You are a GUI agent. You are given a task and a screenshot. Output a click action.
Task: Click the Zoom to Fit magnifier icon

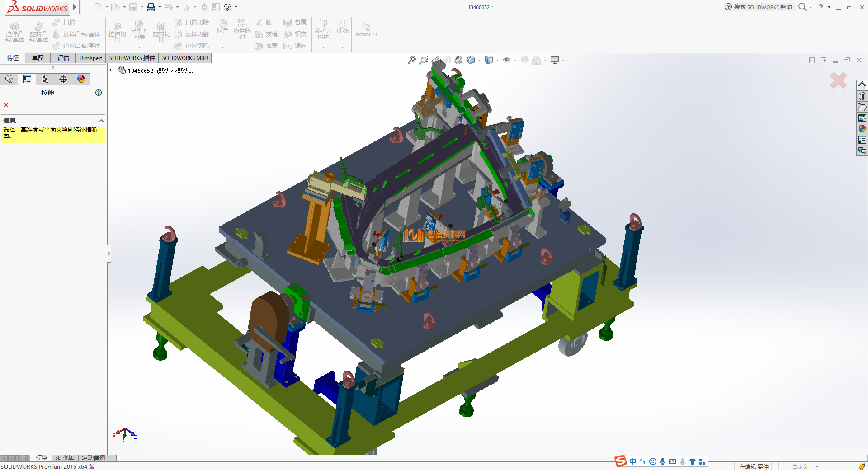point(411,60)
